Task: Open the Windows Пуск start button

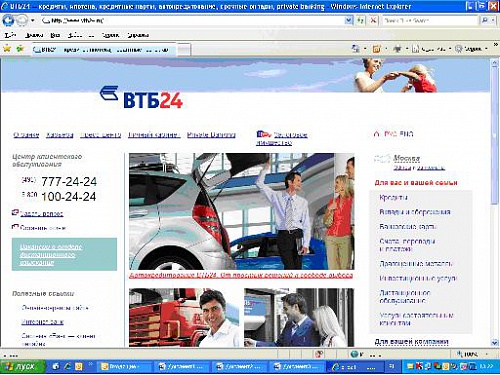Action: (22, 367)
